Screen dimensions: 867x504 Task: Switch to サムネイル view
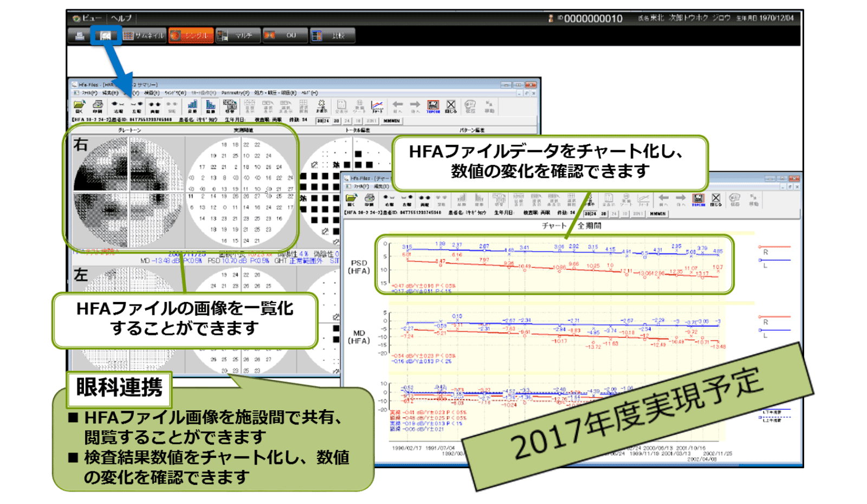(144, 36)
